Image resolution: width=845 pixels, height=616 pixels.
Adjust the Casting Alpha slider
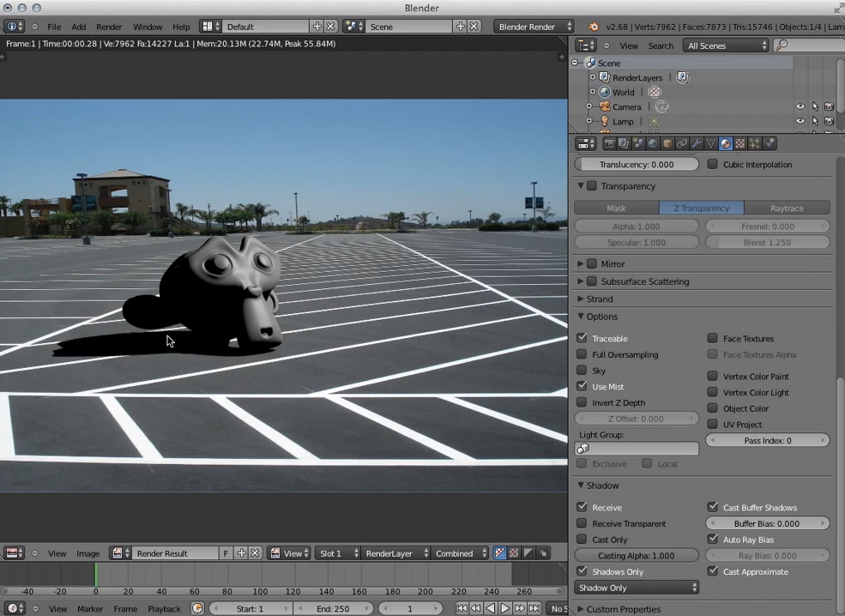pyautogui.click(x=636, y=555)
